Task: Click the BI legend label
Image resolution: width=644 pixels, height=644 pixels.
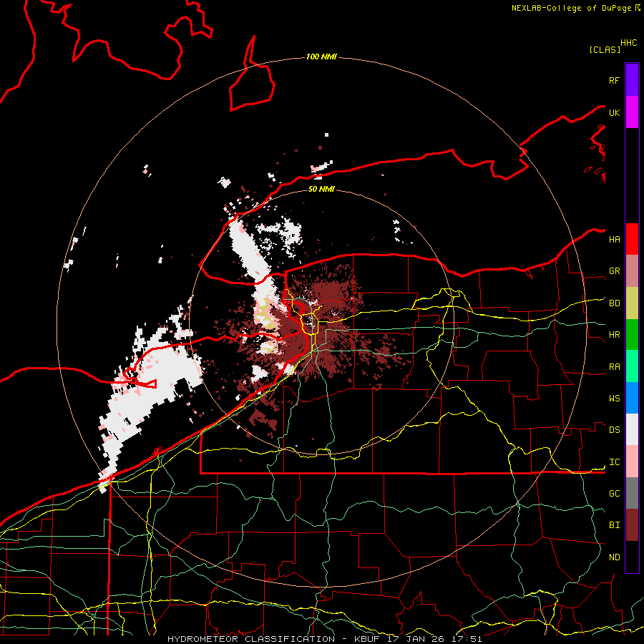Action: coord(614,525)
